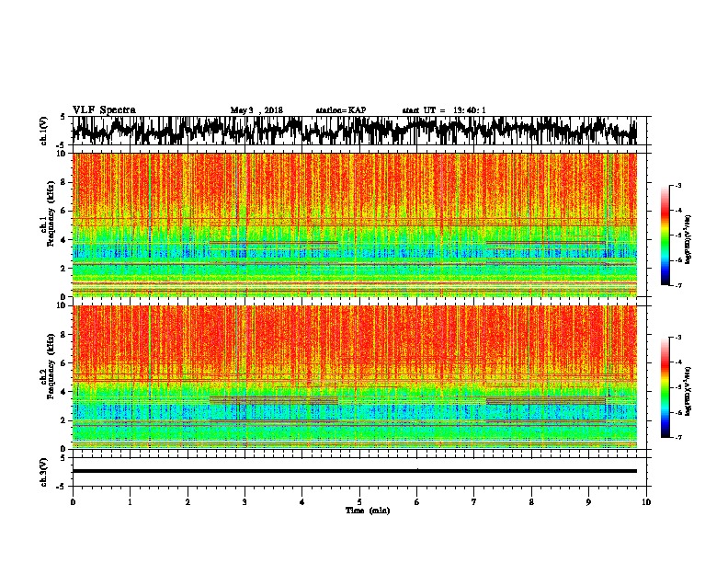The width and height of the screenshot is (728, 563).
Task: Select the "start UT = 13:40:1" text
Action: pyautogui.click(x=444, y=110)
